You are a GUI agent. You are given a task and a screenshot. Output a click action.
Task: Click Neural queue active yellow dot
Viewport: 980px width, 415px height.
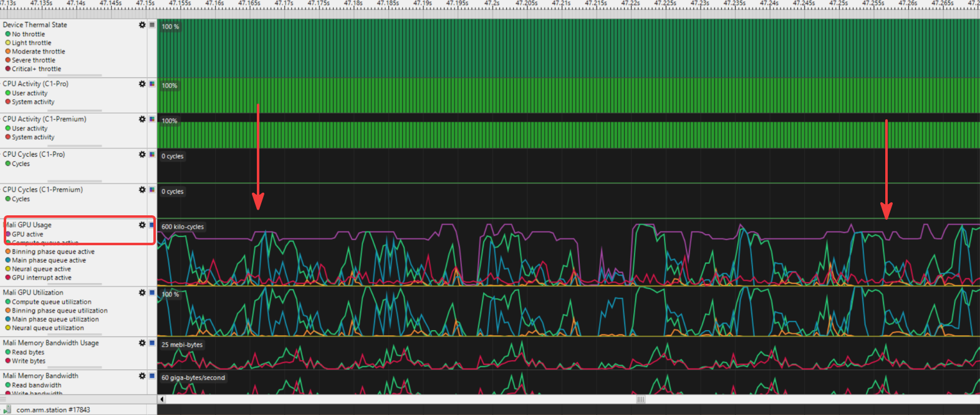coord(8,270)
